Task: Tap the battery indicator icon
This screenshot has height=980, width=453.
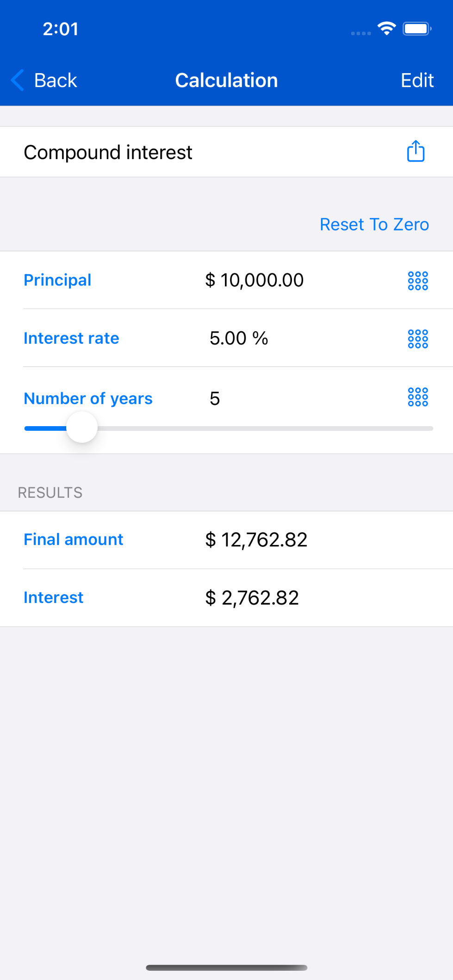Action: tap(416, 29)
